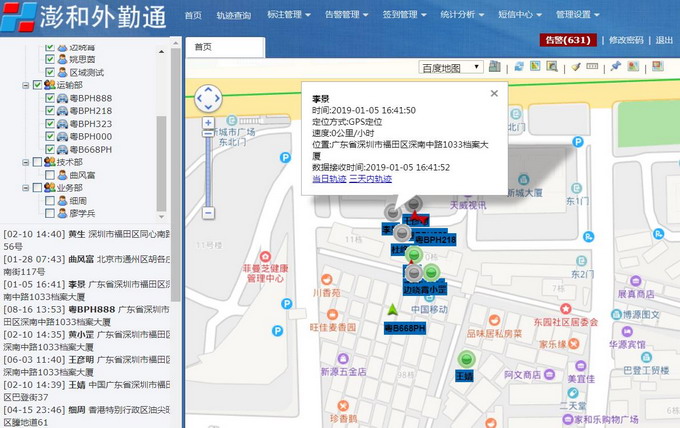This screenshot has height=428, width=680.
Task: Click the landscape picture map icon
Action: click(x=633, y=66)
